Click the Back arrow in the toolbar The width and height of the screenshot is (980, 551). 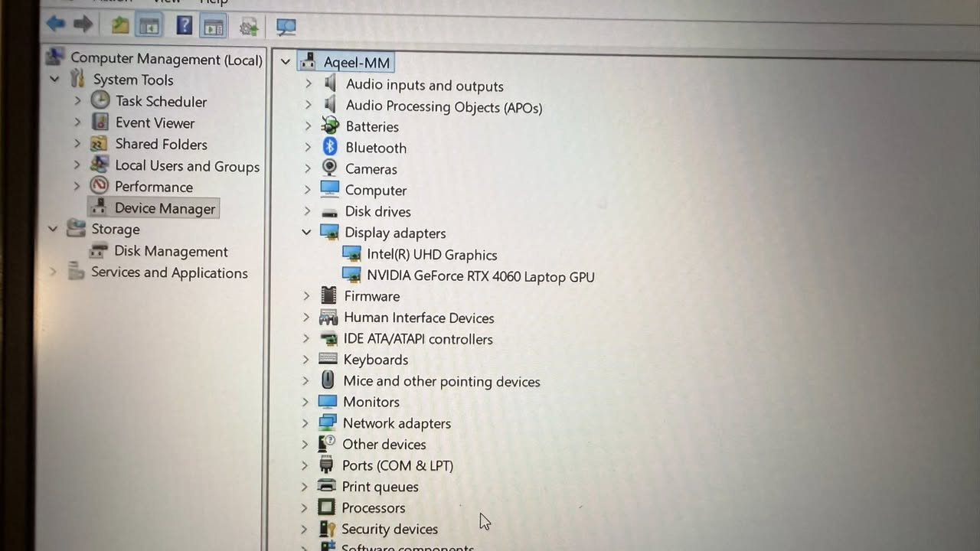(x=55, y=24)
